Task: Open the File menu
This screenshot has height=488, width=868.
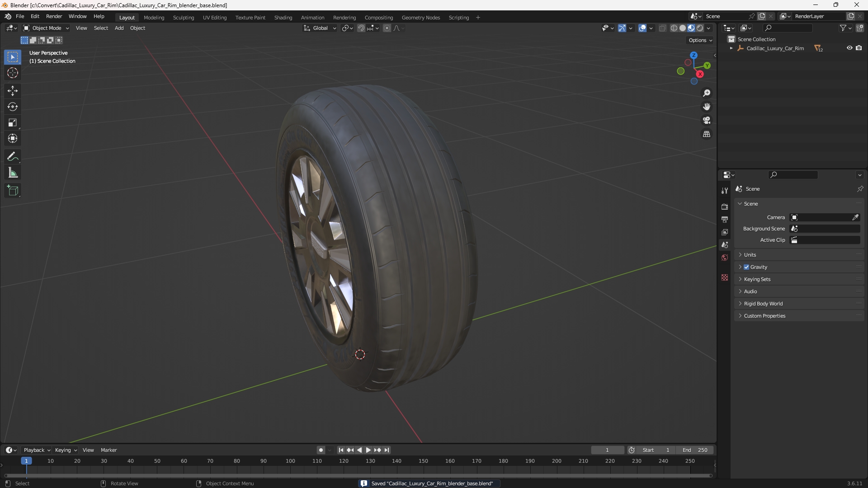Action: click(x=20, y=16)
